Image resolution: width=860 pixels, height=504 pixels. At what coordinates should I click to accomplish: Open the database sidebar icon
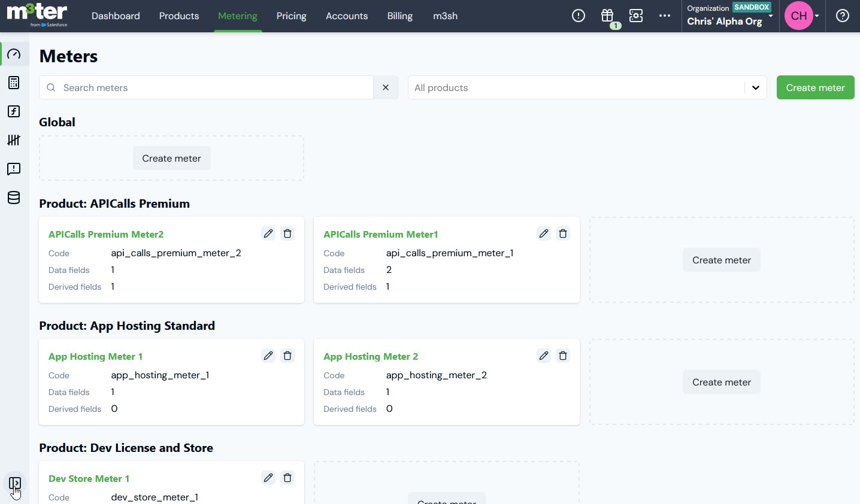[x=14, y=198]
